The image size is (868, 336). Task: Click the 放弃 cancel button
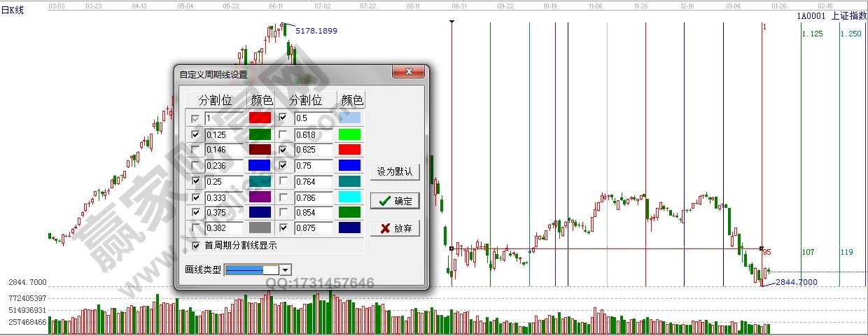tap(395, 227)
